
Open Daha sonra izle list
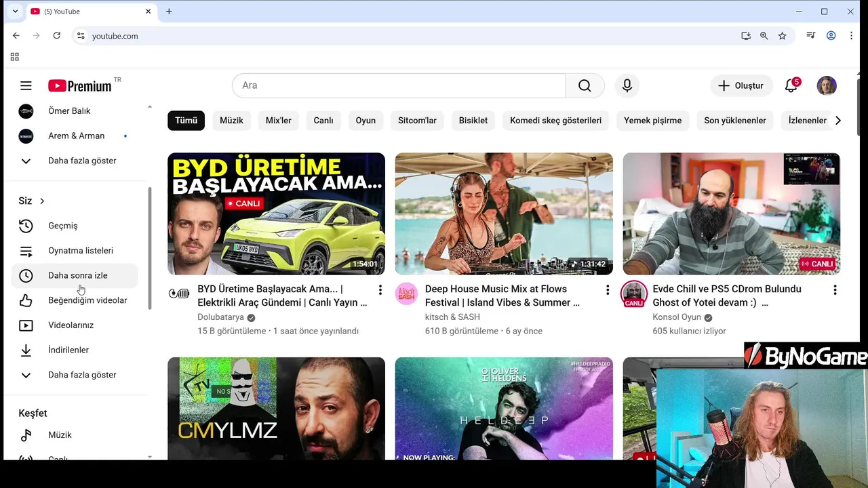coord(75,275)
